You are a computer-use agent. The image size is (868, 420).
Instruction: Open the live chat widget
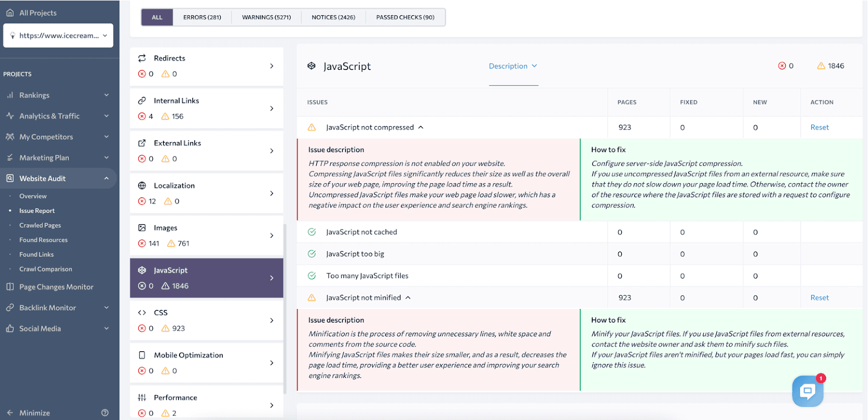point(807,391)
